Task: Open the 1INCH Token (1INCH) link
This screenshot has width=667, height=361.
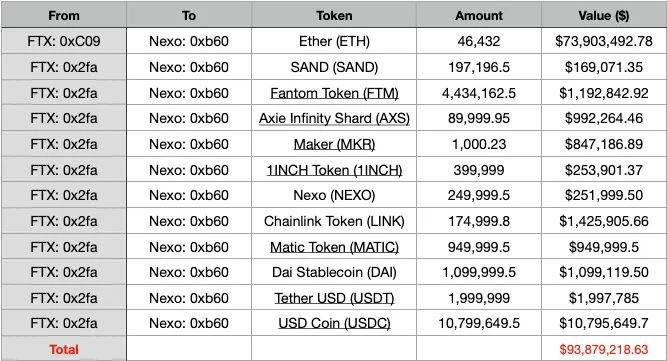Action: point(334,170)
